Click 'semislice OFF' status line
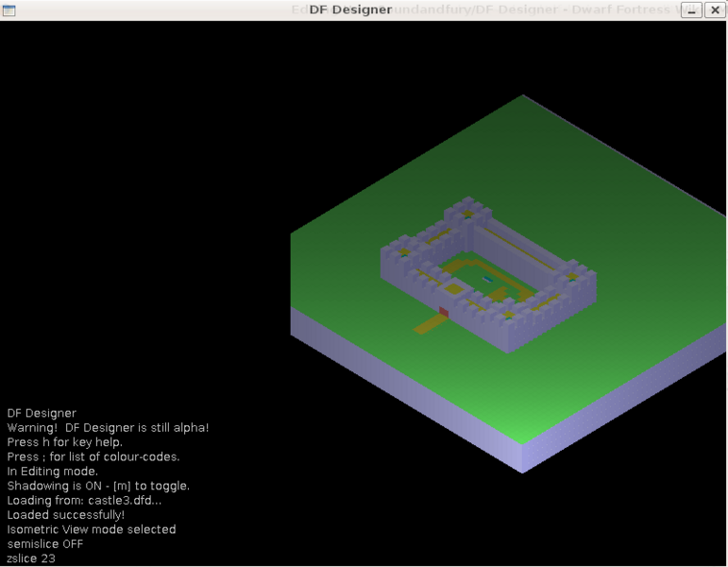This screenshot has height=567, width=728. 45,543
